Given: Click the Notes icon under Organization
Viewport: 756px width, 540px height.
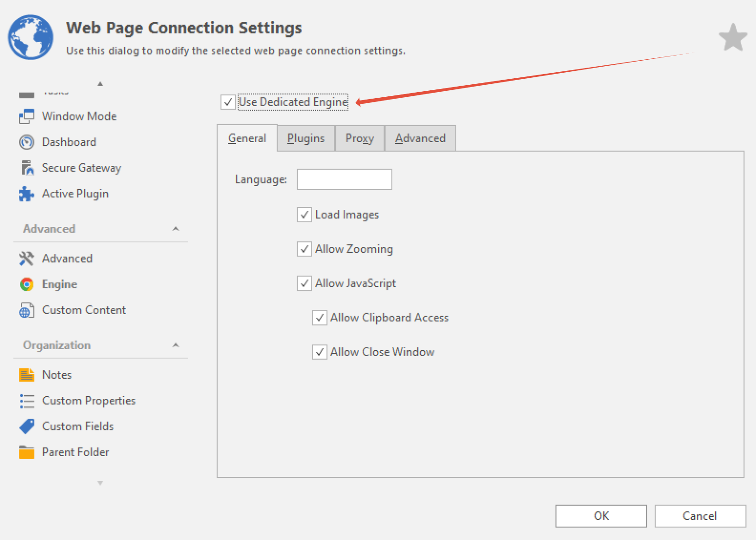Looking at the screenshot, I should point(26,375).
